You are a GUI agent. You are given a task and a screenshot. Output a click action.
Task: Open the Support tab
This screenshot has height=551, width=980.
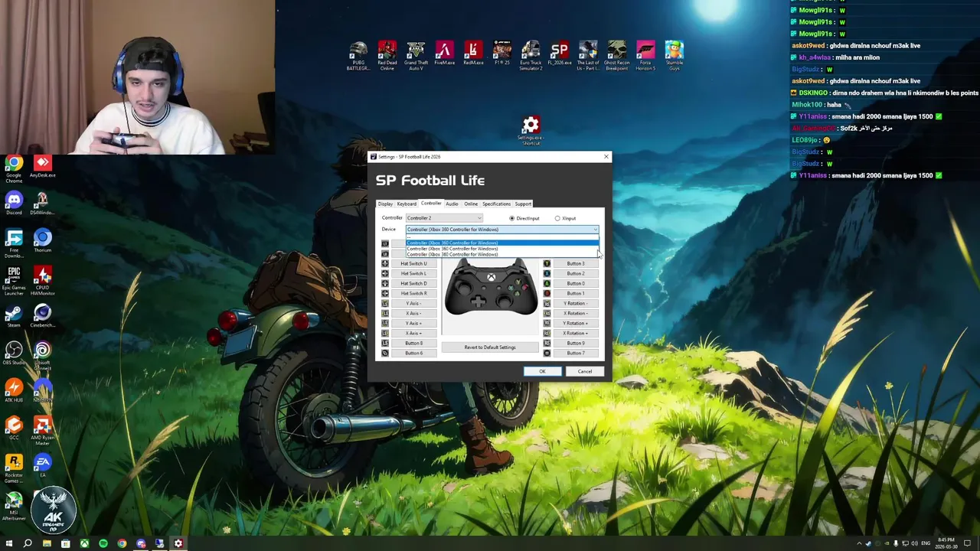(523, 204)
